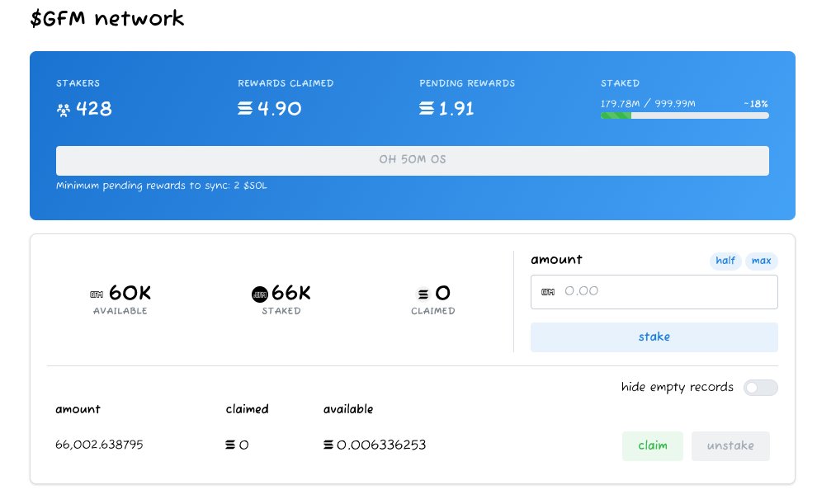Click the max amount button

(x=761, y=261)
